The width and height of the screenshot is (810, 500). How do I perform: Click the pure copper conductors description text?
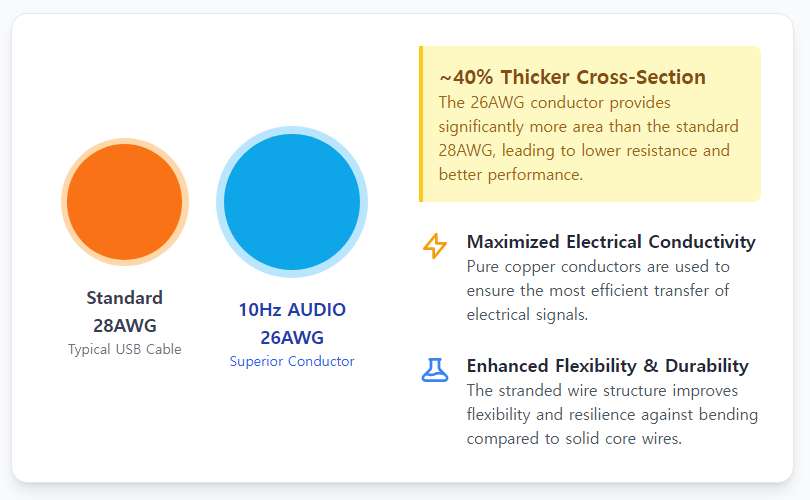tap(598, 291)
